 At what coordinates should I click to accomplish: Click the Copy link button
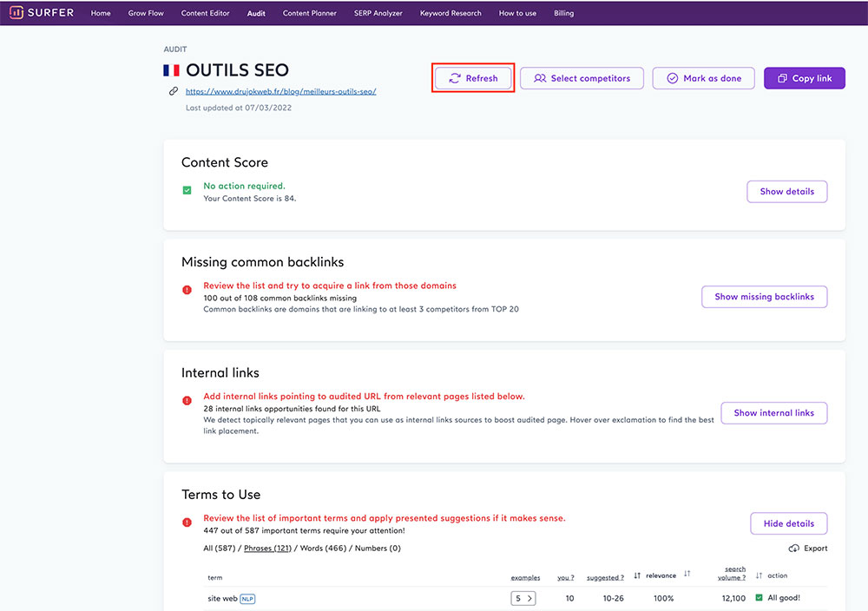(x=805, y=78)
